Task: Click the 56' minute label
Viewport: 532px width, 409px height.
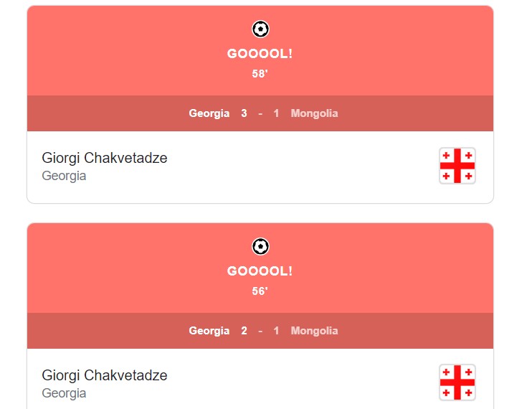Action: point(260,291)
